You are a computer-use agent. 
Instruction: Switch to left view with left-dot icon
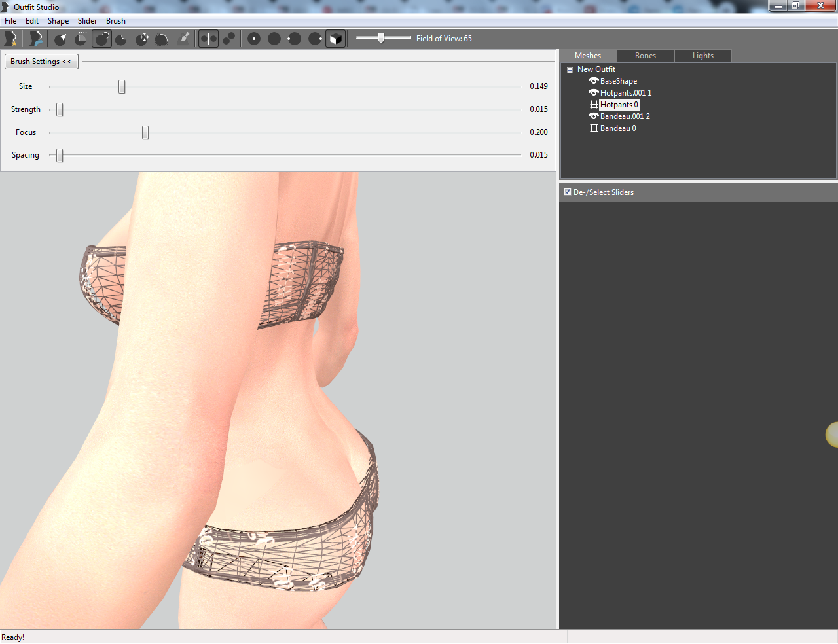pos(295,39)
